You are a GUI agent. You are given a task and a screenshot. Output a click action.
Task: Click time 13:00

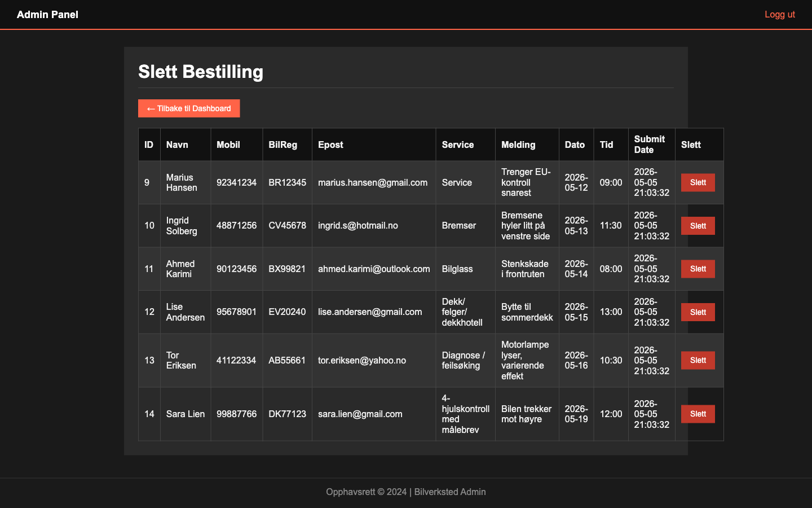(611, 312)
